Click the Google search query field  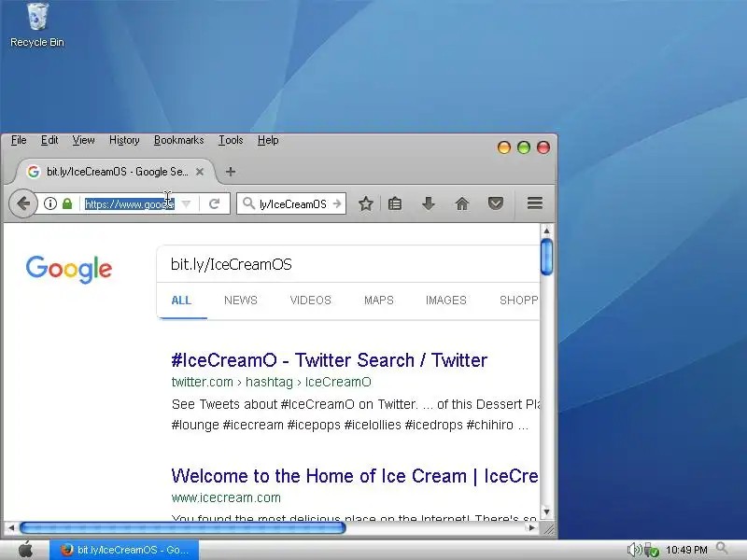point(348,264)
